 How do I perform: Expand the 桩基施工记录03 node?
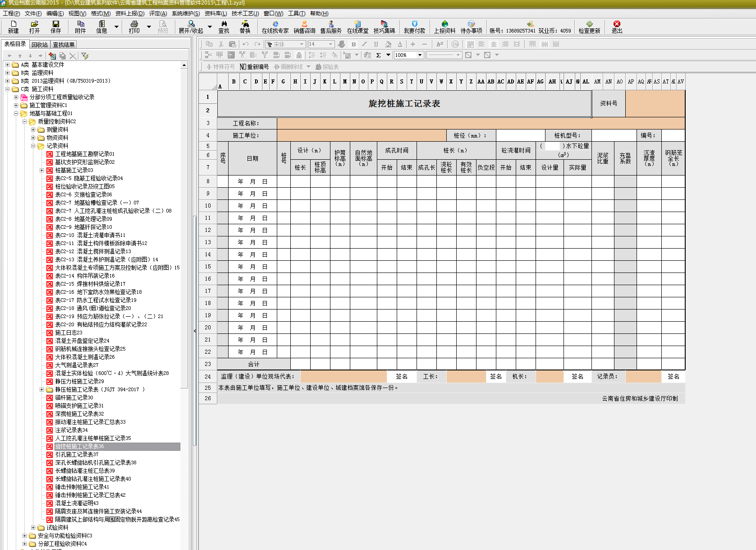41,170
